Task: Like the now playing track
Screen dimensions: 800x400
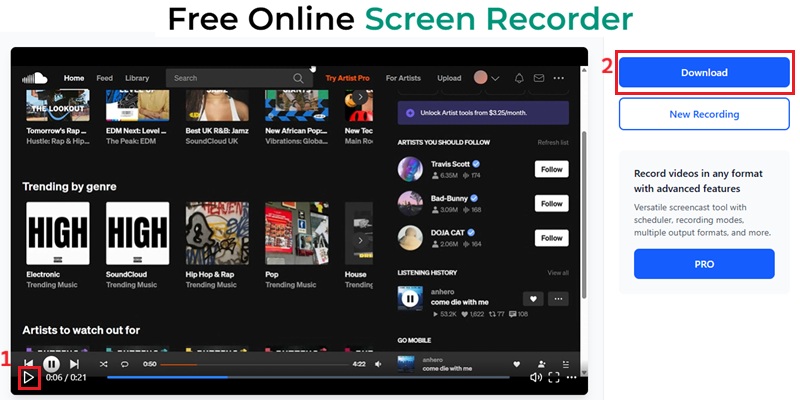Action: (516, 364)
